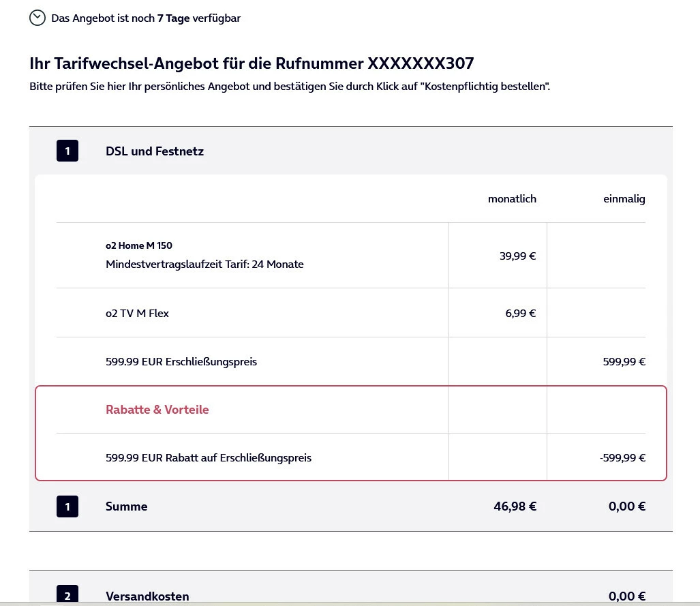Click the 599.99 EUR Rabatt auf Erschließungspreis line
This screenshot has height=606, width=700.
[209, 458]
